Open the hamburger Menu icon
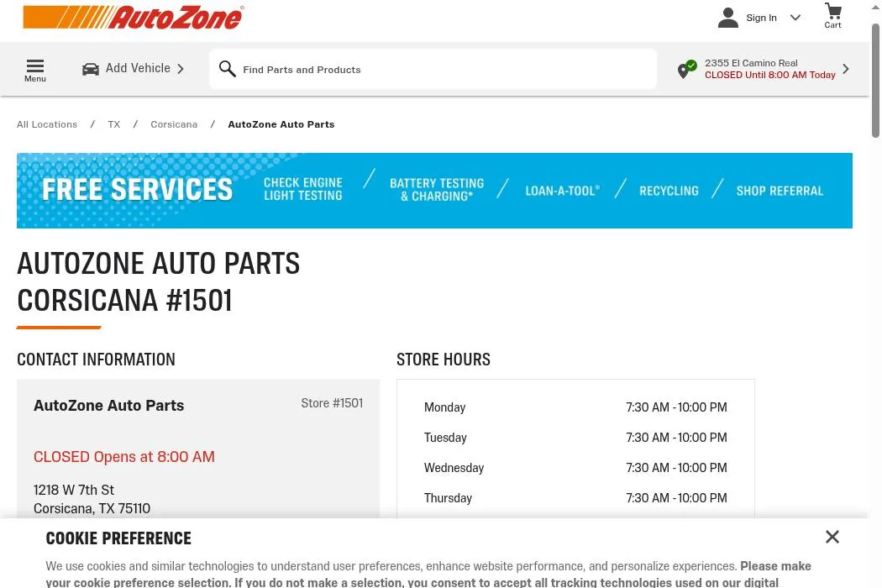This screenshot has width=882, height=588. [x=35, y=71]
